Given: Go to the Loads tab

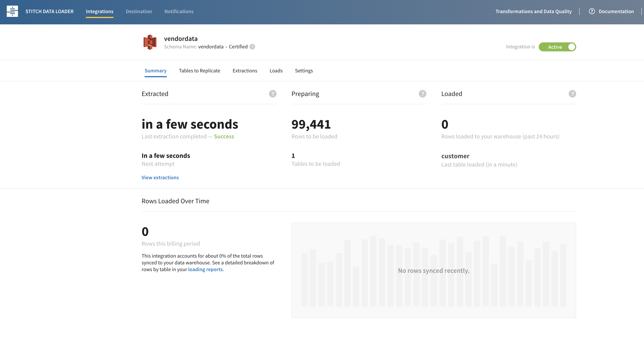Looking at the screenshot, I should [x=276, y=71].
